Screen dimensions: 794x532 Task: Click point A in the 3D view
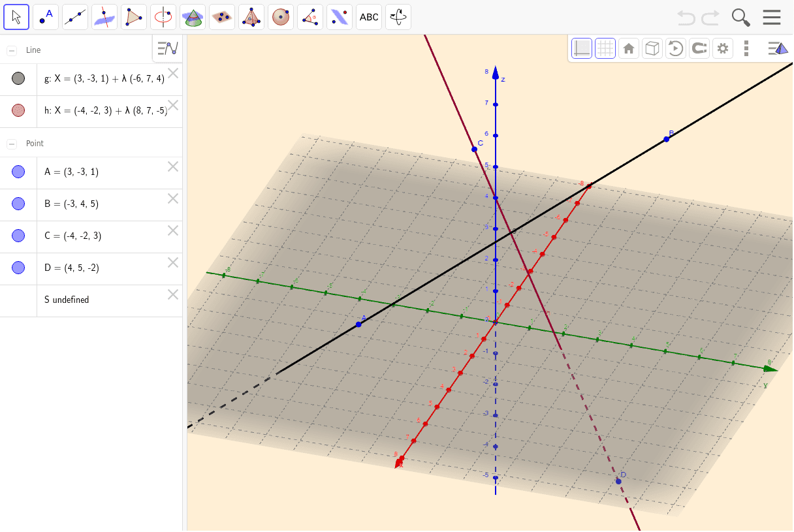click(x=358, y=324)
